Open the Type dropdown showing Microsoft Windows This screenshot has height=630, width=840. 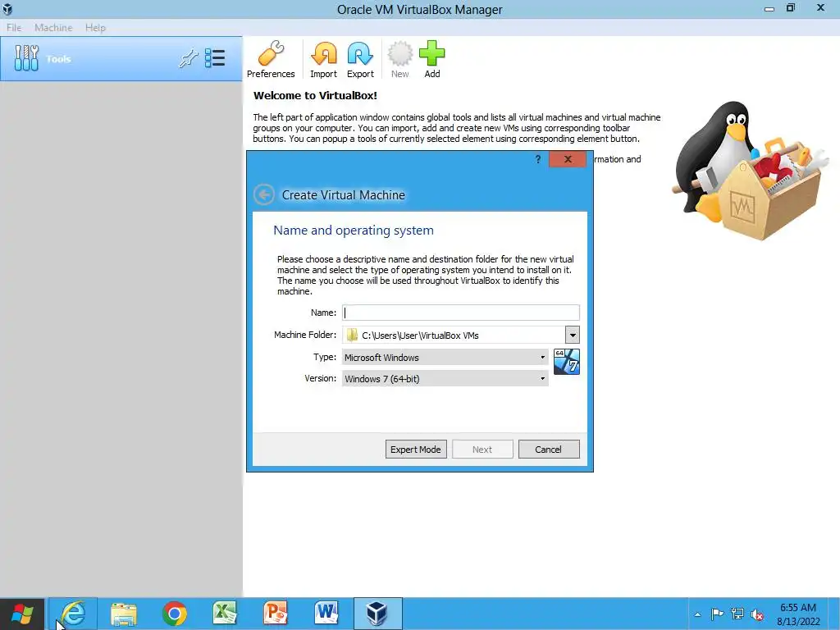pyautogui.click(x=445, y=358)
